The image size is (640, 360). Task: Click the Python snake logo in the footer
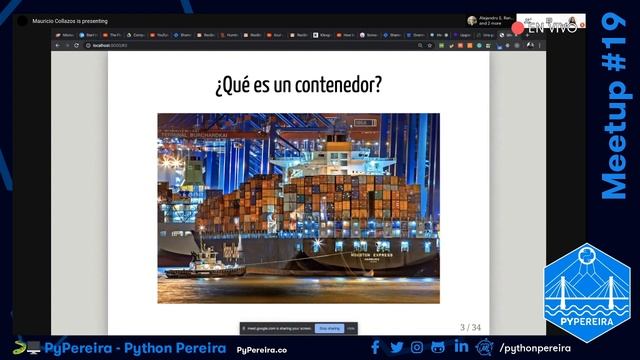[19, 348]
